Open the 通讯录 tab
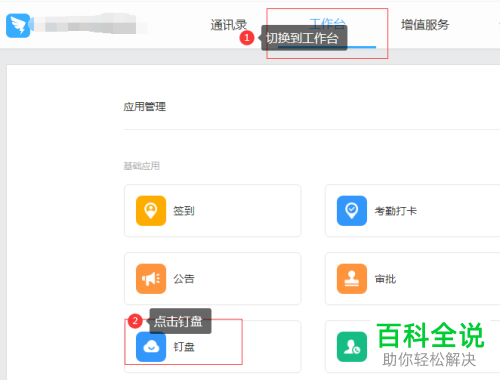This screenshot has height=380, width=500. (x=229, y=25)
